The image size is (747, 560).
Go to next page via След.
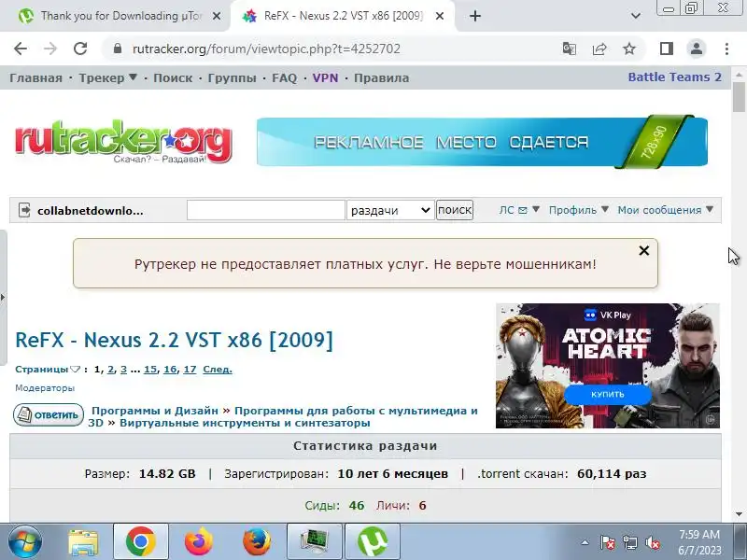[218, 369]
